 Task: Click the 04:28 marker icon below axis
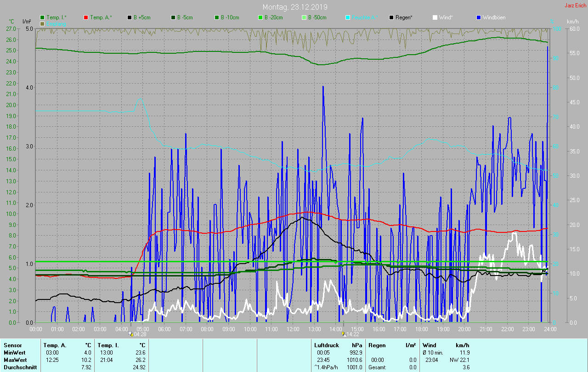point(131,334)
